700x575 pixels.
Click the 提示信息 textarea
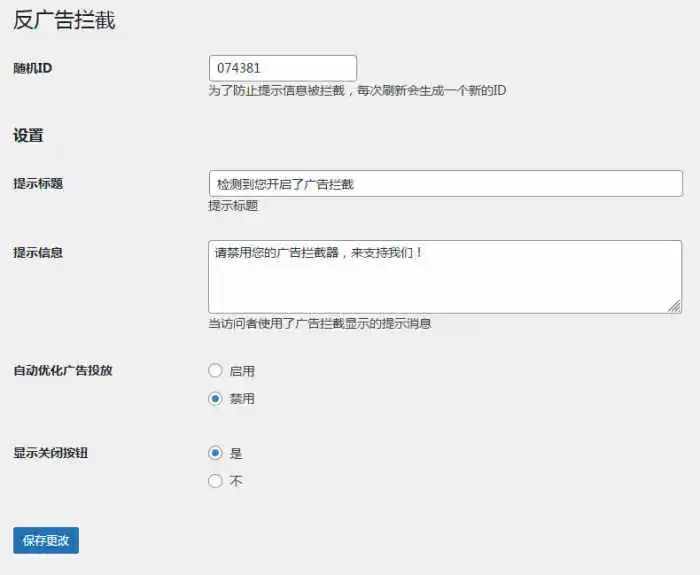[x=445, y=277]
